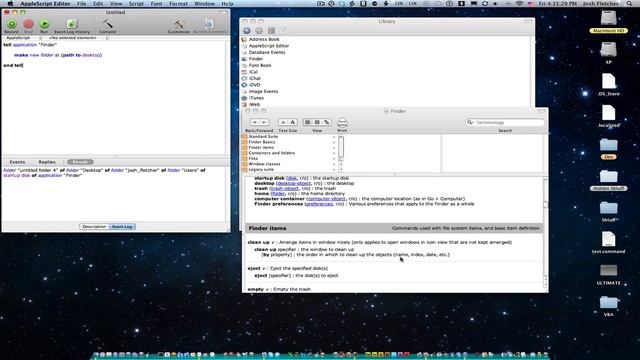This screenshot has width=640, height=360.
Task: Expand the Finder Basics suite arrow
Action: (334, 142)
